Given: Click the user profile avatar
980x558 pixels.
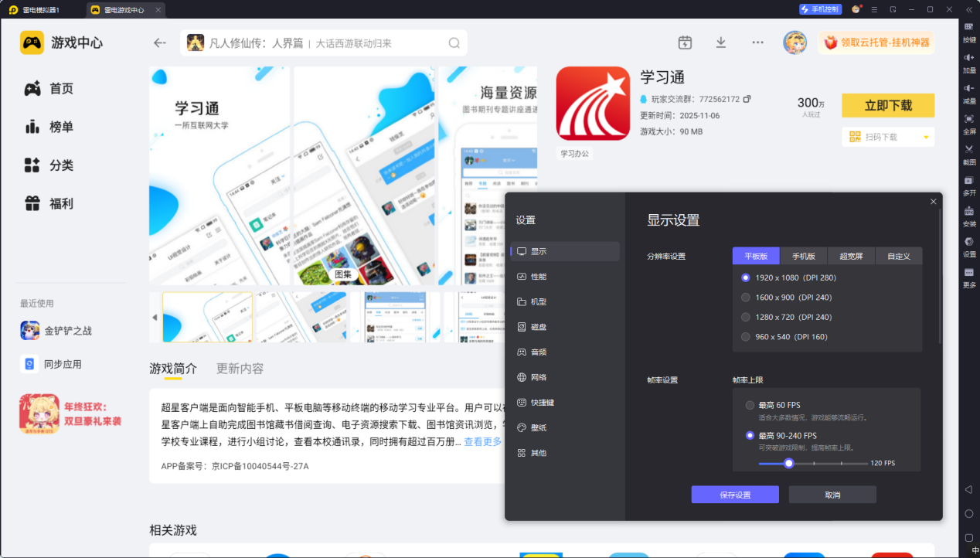Looking at the screenshot, I should point(795,43).
